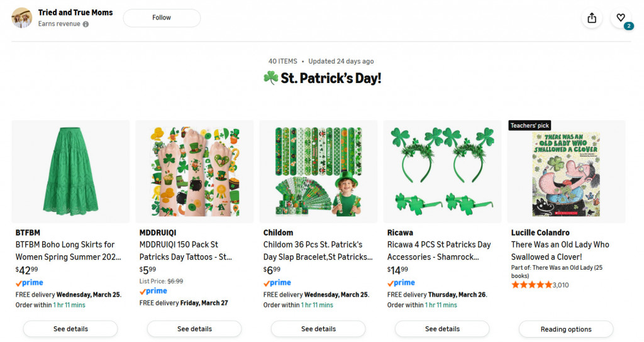Open the Old Lady Clover book cover

pos(566,174)
